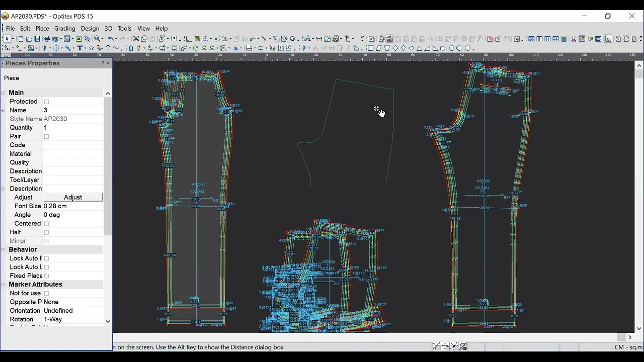This screenshot has width=644, height=362.
Task: Undo the last action from toolbar
Action: click(110, 39)
